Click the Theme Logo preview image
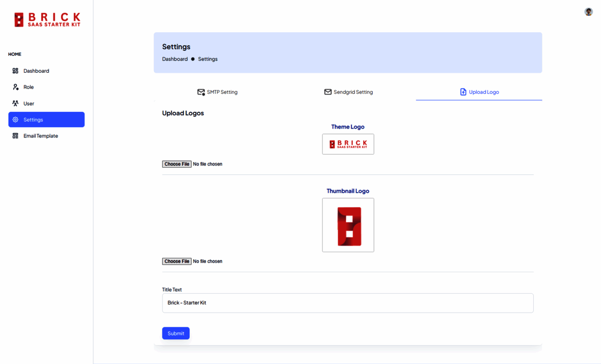This screenshot has width=601, height=364. pyautogui.click(x=348, y=144)
